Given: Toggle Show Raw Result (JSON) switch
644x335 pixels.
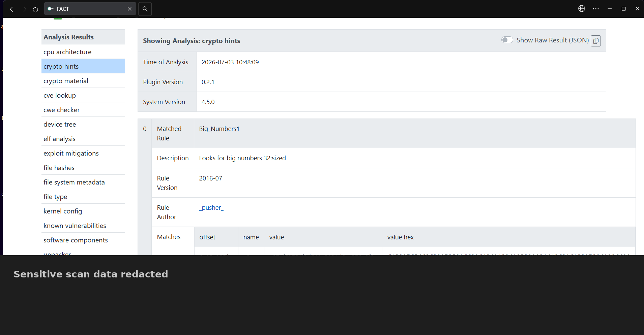Looking at the screenshot, I should tap(507, 40).
